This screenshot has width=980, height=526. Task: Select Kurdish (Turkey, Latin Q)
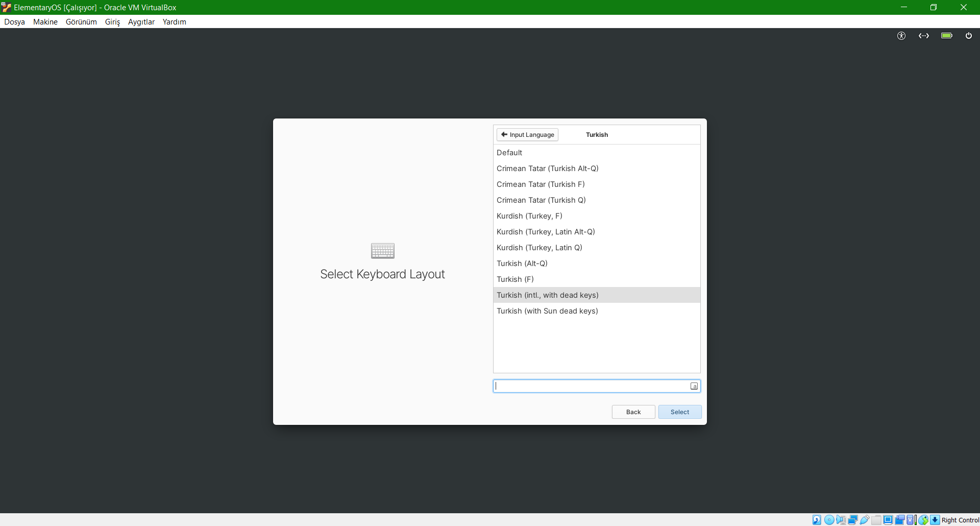(x=597, y=248)
